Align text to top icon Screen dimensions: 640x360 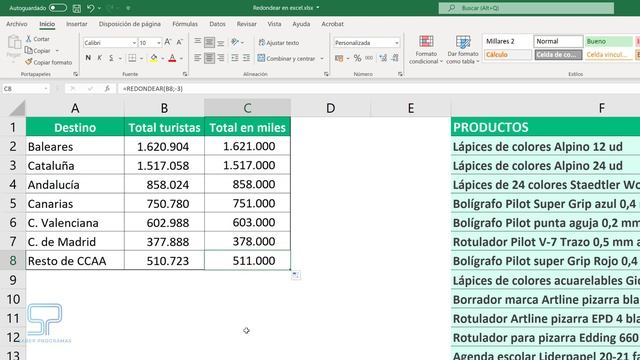point(198,42)
